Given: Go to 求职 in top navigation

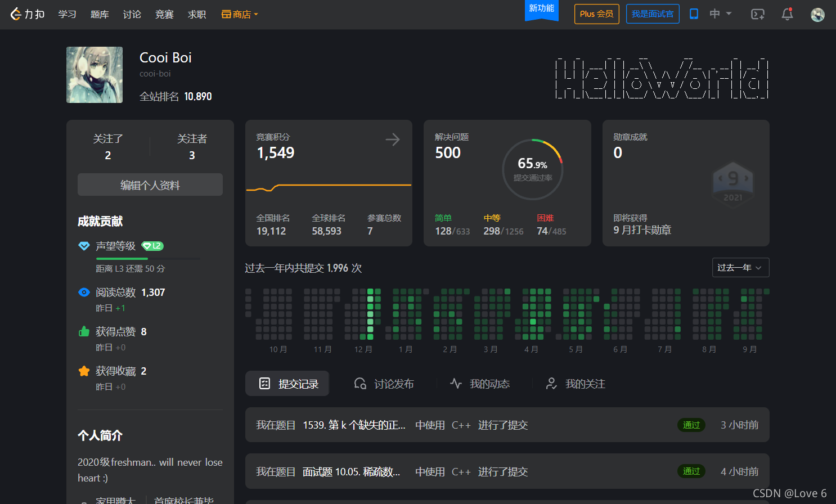Looking at the screenshot, I should coord(197,15).
